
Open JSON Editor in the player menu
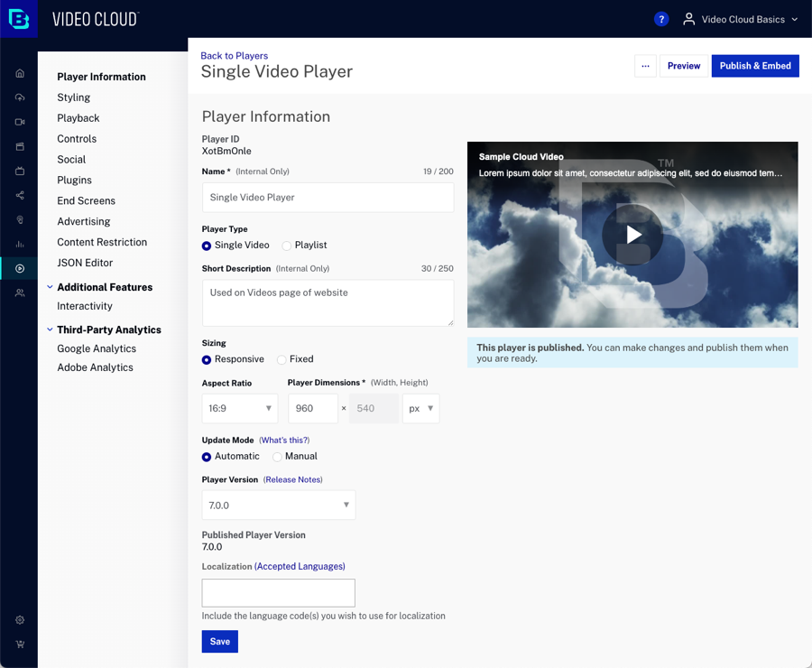click(85, 263)
